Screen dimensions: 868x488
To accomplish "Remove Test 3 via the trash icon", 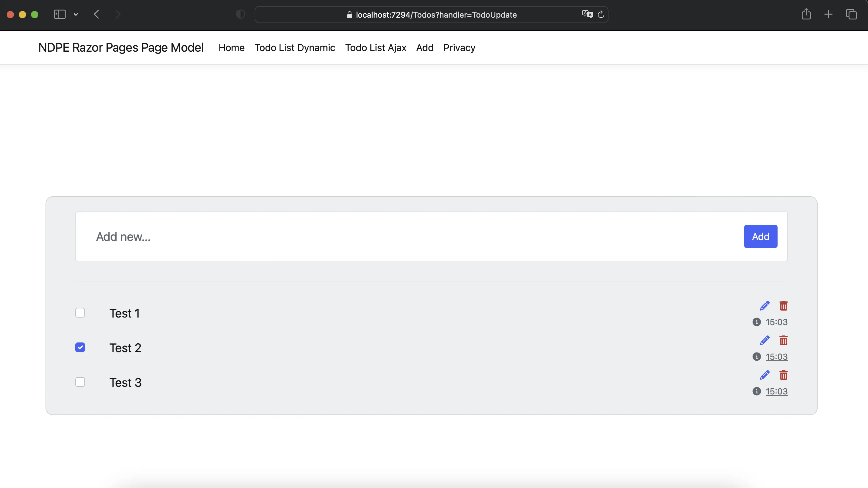I will 783,375.
